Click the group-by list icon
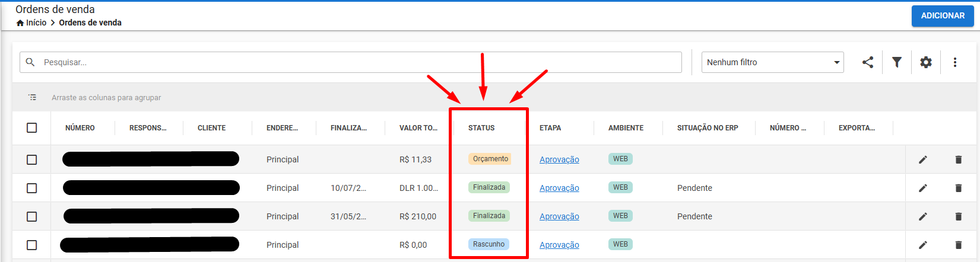 pyautogui.click(x=32, y=97)
